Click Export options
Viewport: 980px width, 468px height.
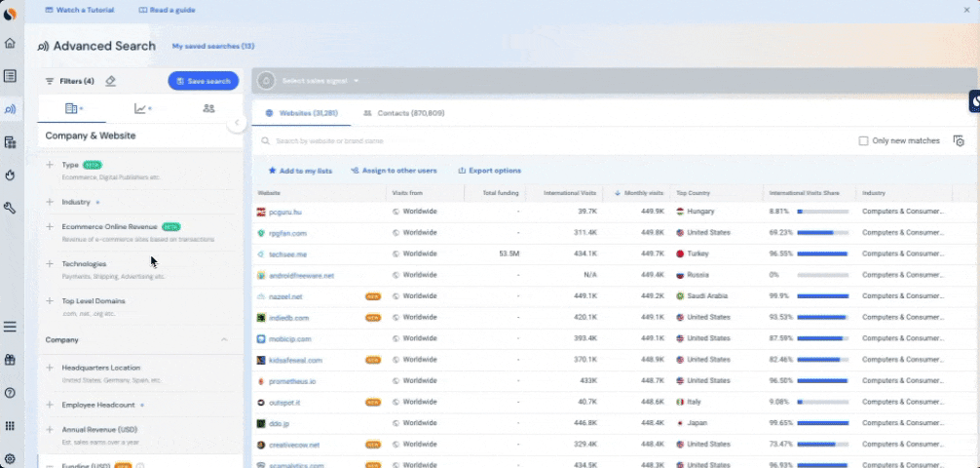coord(489,171)
